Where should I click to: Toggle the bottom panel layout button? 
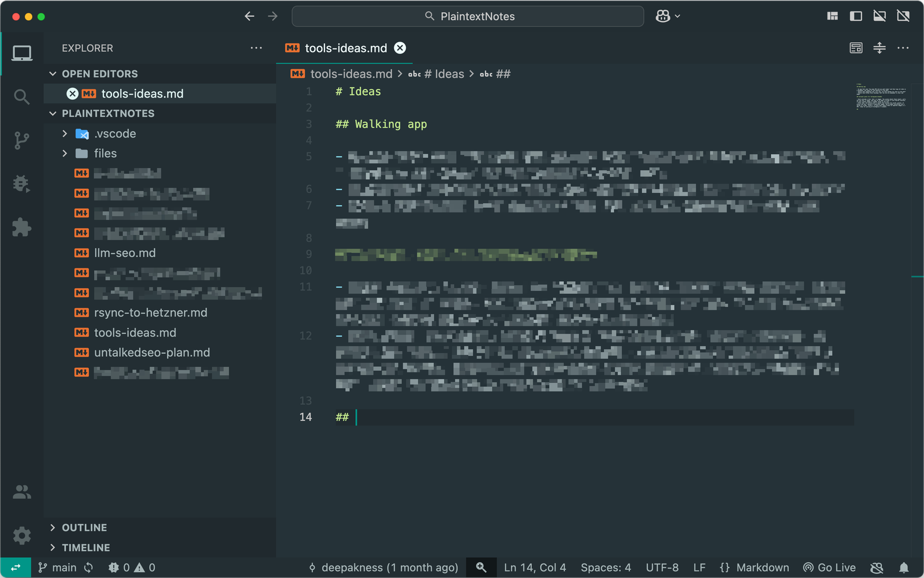tap(880, 16)
